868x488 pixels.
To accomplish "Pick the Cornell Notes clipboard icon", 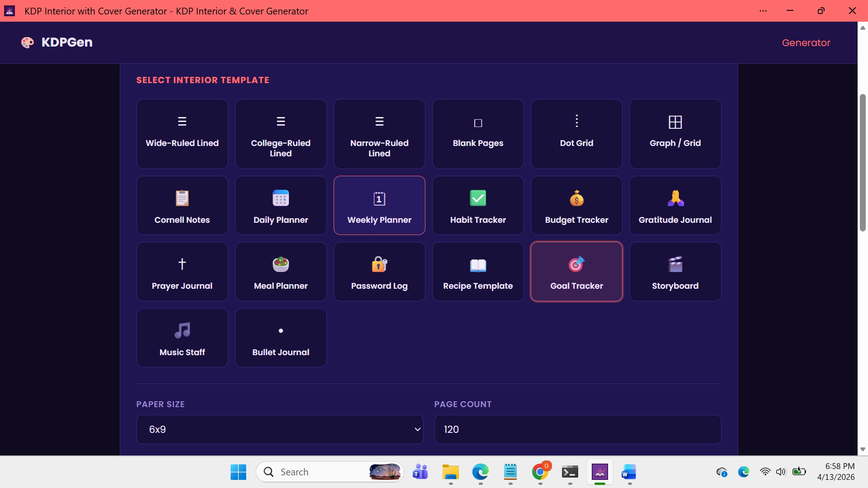I will (182, 198).
